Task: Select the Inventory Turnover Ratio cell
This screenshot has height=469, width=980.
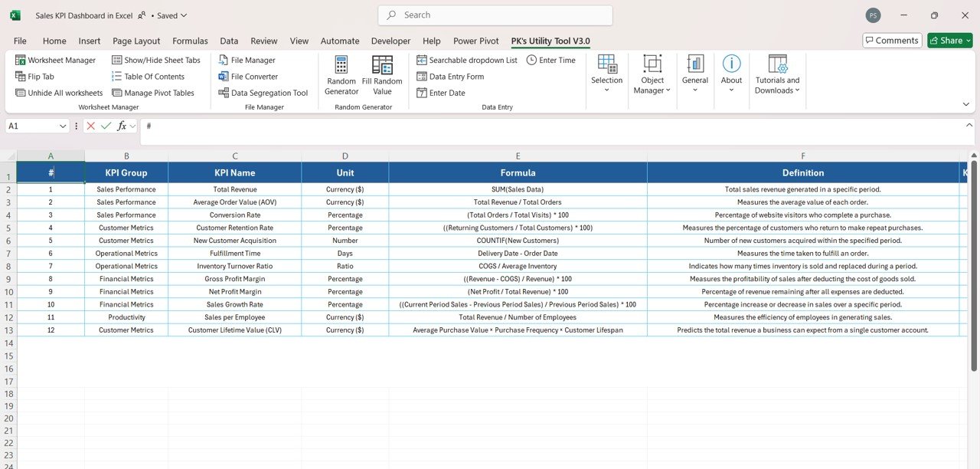Action: click(235, 266)
